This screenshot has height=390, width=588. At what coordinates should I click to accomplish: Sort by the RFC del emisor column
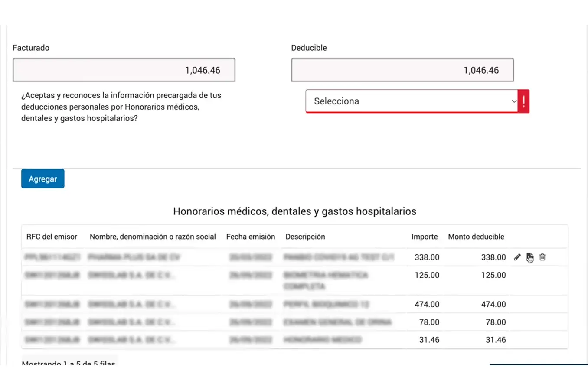(x=52, y=237)
